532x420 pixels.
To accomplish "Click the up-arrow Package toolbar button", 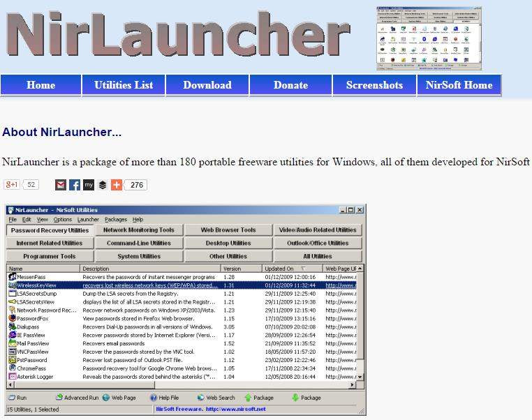I will [x=259, y=398].
